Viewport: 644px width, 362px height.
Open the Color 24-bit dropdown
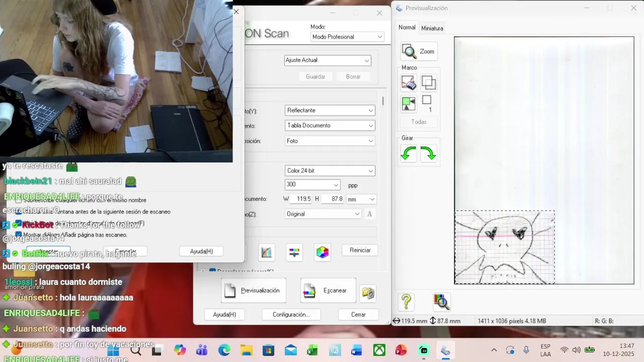(330, 171)
